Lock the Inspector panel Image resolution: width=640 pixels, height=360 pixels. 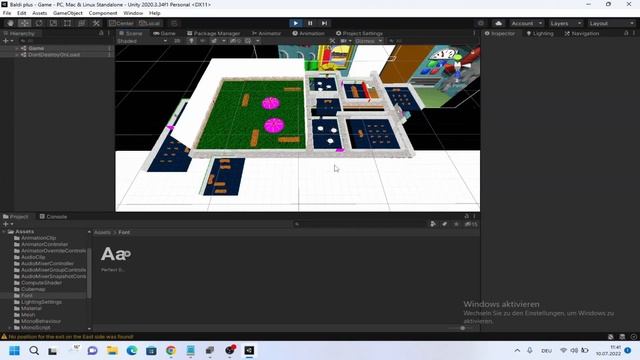626,33
